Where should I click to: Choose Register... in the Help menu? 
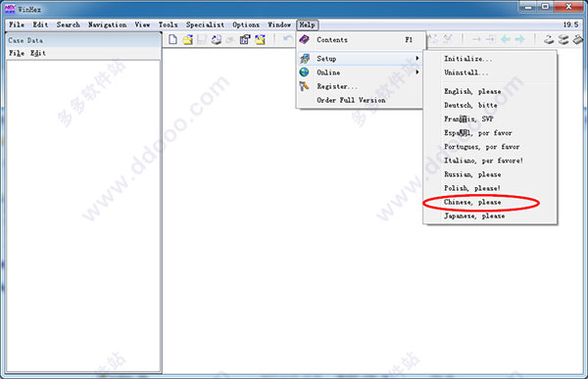point(360,86)
